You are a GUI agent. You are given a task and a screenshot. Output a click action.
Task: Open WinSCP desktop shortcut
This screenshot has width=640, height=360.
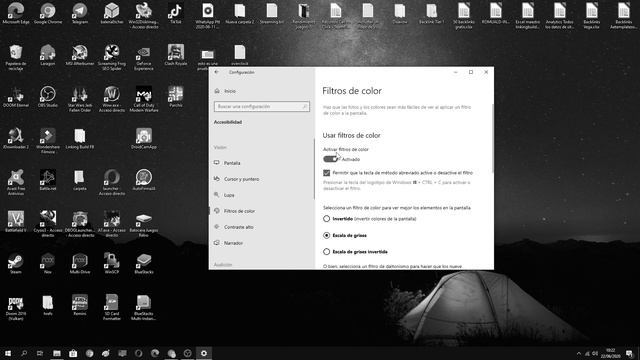111,263
